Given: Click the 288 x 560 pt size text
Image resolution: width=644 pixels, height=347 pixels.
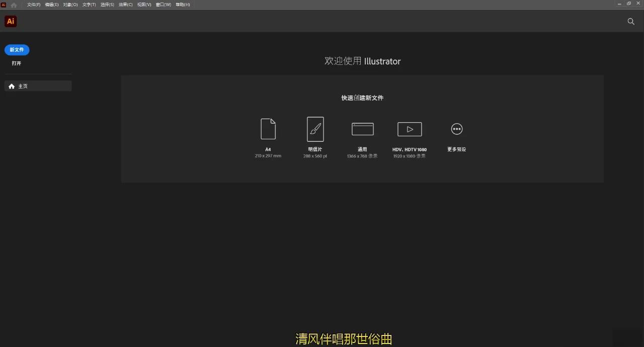Looking at the screenshot, I should pos(315,156).
